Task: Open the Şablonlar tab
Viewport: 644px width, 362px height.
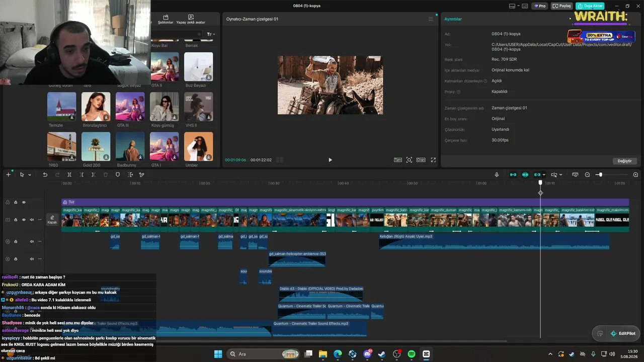Action: point(166,20)
